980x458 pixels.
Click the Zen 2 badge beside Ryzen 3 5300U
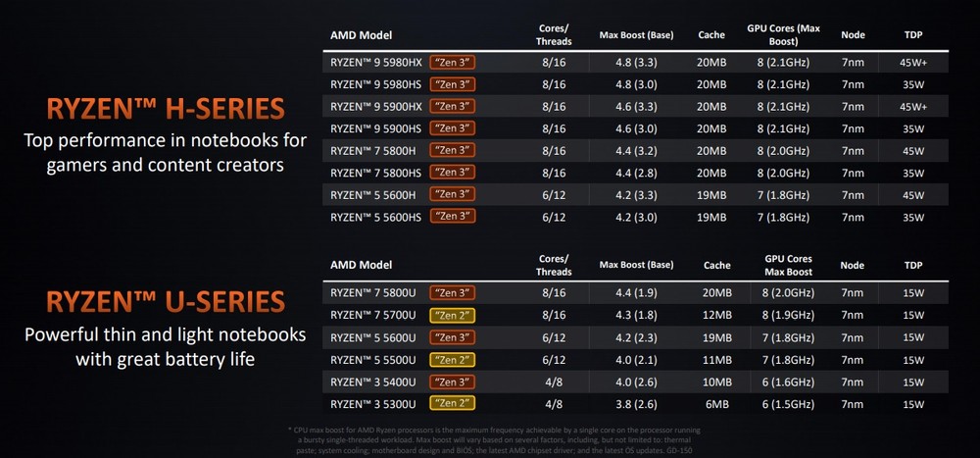tap(453, 403)
